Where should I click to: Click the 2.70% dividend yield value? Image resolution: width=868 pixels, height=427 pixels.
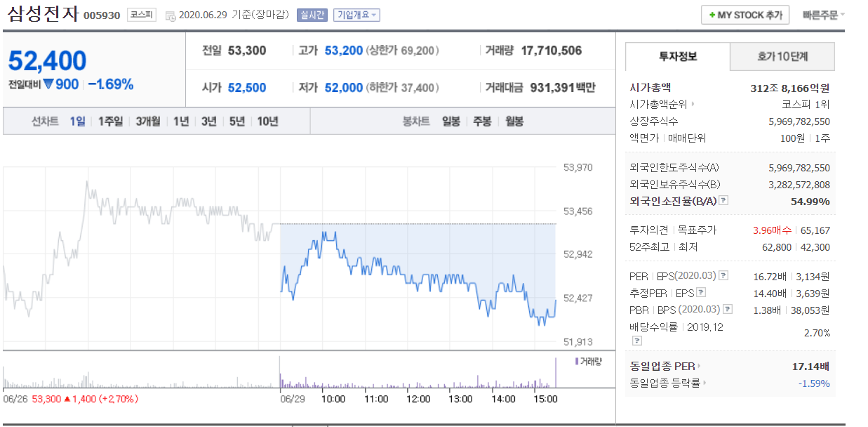tap(817, 333)
